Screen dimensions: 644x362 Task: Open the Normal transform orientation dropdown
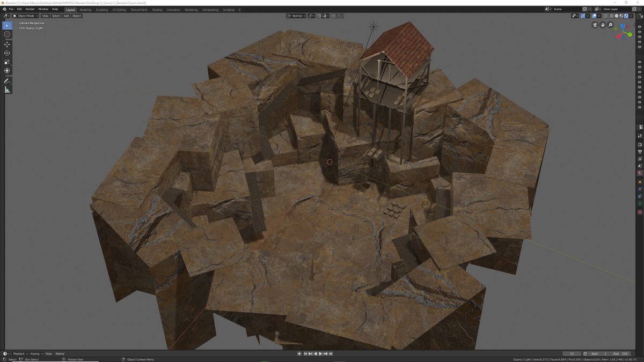[296, 16]
